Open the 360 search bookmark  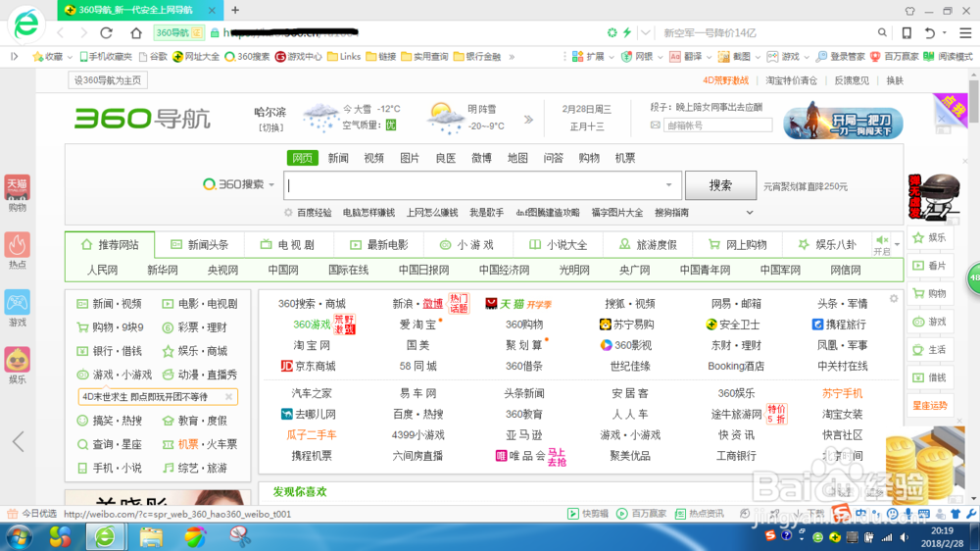click(248, 56)
